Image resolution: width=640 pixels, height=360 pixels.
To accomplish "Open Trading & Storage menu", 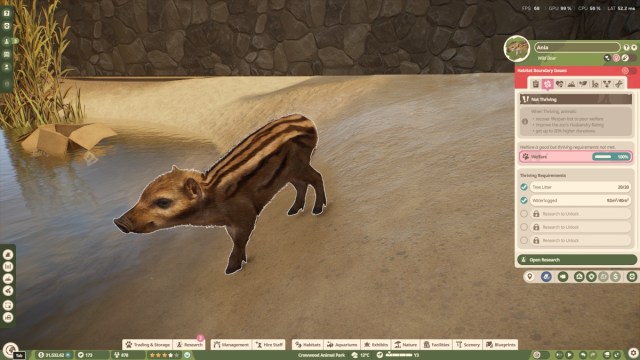I will click(x=147, y=344).
